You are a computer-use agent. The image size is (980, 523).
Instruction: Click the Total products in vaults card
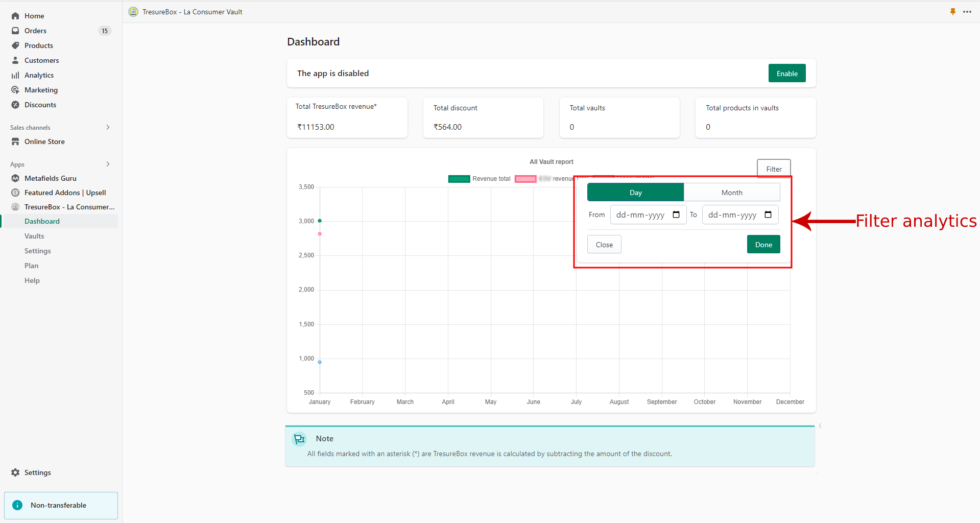[756, 117]
